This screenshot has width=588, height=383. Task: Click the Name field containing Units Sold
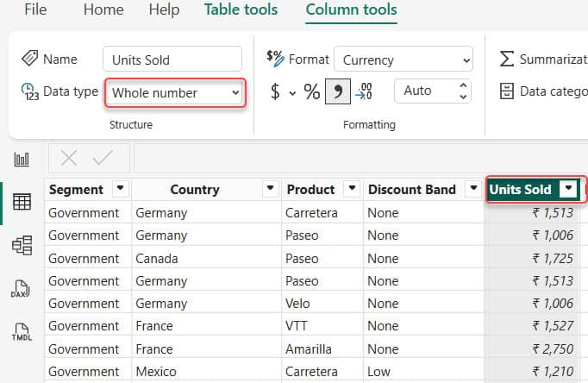pos(172,60)
